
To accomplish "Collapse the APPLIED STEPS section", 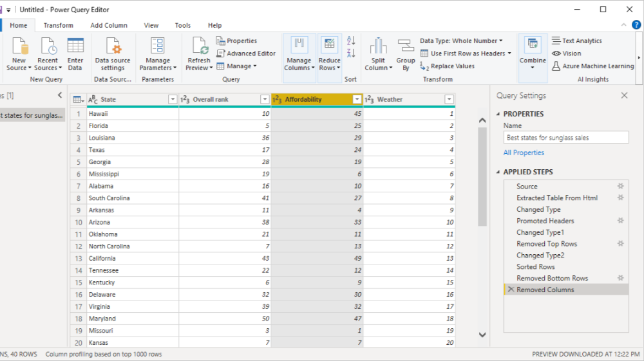I will pyautogui.click(x=498, y=172).
